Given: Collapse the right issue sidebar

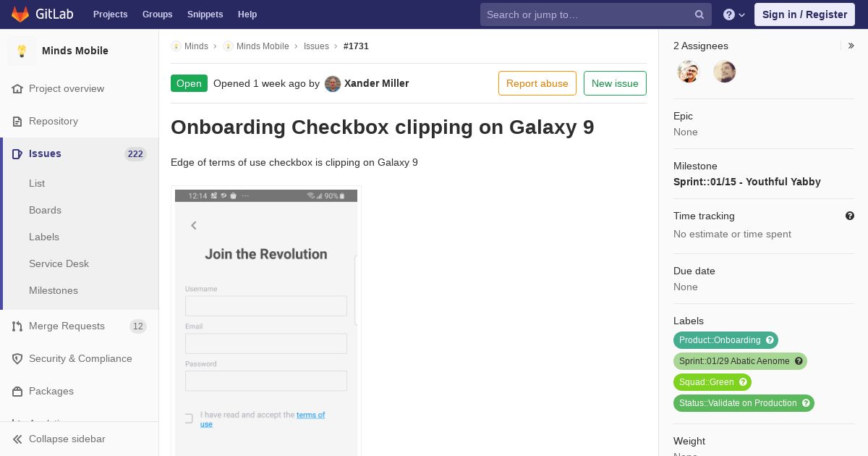Looking at the screenshot, I should [851, 46].
